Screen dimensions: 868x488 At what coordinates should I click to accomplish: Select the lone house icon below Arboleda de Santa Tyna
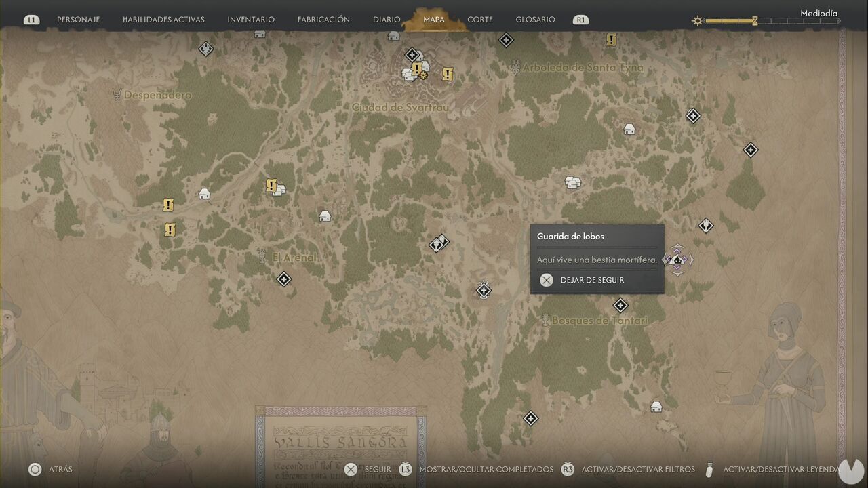(x=629, y=129)
